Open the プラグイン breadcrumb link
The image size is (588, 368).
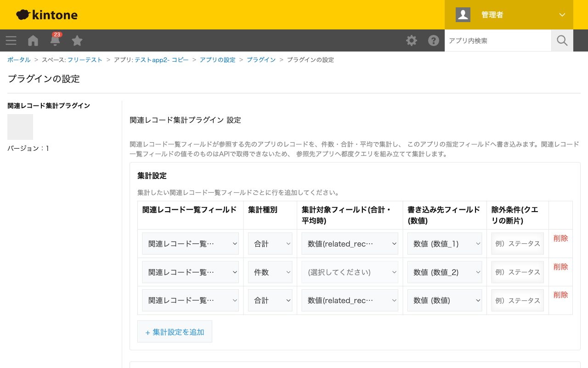261,60
